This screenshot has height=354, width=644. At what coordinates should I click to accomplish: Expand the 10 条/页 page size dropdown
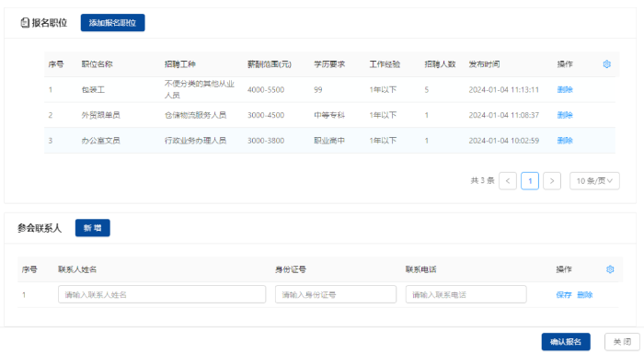click(594, 181)
